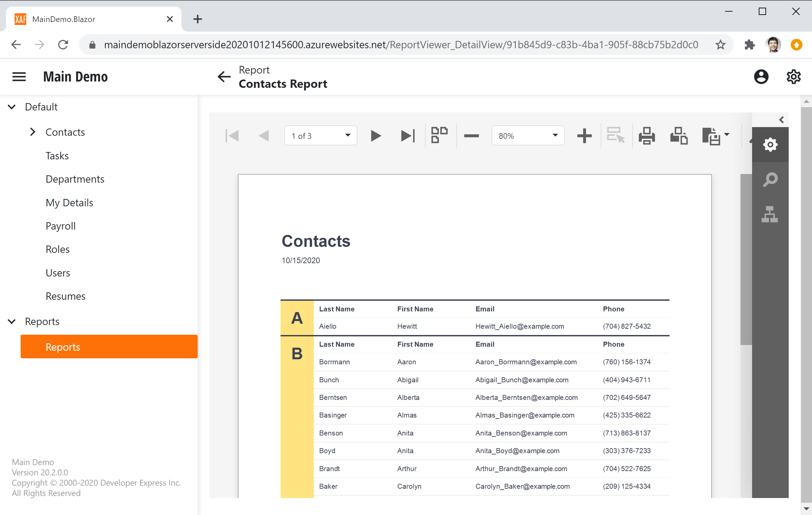The height and width of the screenshot is (515, 812).
Task: Return to the first report page
Action: pyautogui.click(x=232, y=135)
